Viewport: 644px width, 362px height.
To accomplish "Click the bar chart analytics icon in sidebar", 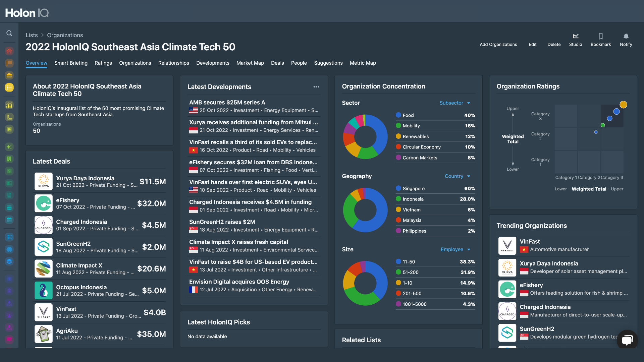I will [9, 105].
